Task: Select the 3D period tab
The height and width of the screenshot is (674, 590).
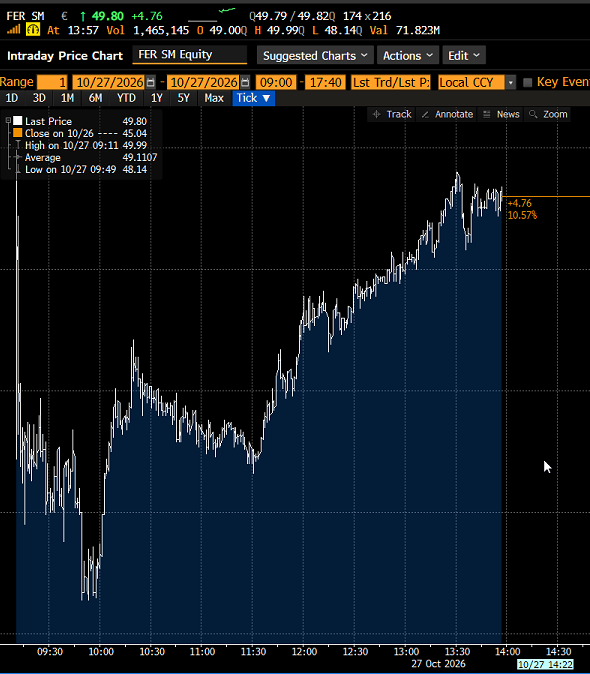Action: coord(39,98)
